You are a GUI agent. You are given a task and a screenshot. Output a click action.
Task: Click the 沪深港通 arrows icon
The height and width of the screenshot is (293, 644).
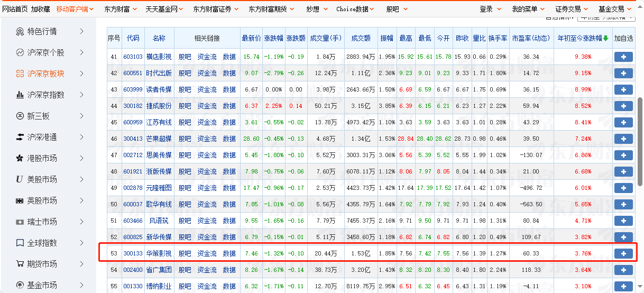pos(20,137)
